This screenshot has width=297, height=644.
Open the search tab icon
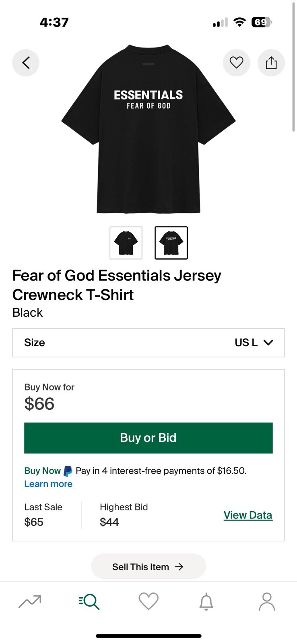coord(89,601)
